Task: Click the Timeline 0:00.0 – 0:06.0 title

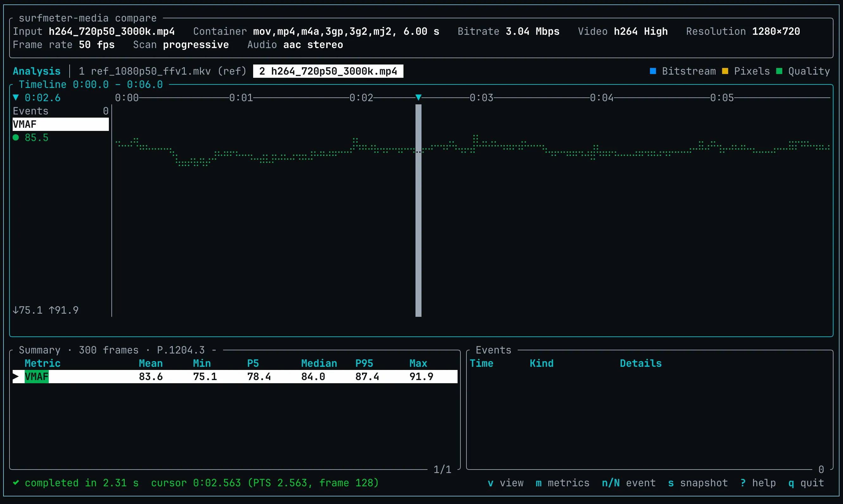Action: tap(91, 84)
